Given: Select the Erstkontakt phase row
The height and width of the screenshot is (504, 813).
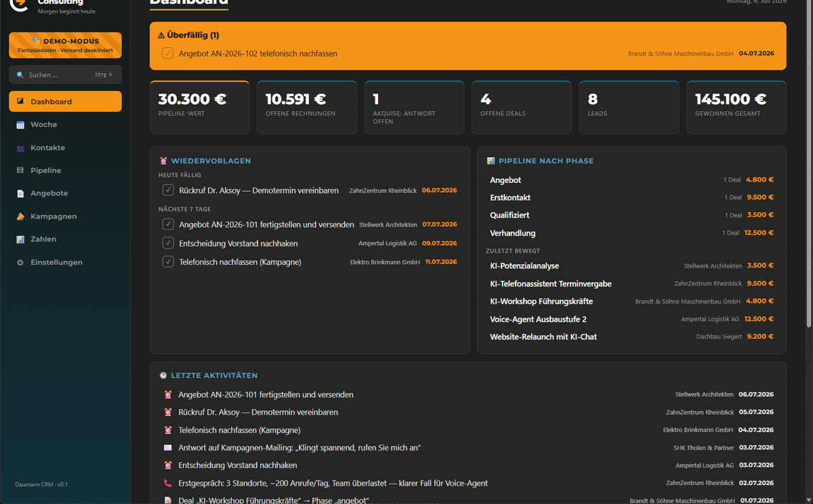Looking at the screenshot, I should point(631,198).
